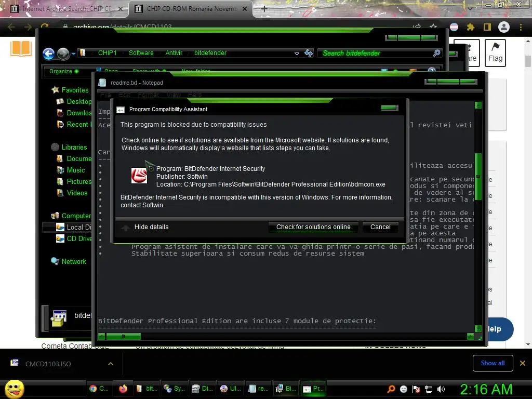532x399 pixels.
Task: Click the network tray icon
Action: (x=429, y=389)
